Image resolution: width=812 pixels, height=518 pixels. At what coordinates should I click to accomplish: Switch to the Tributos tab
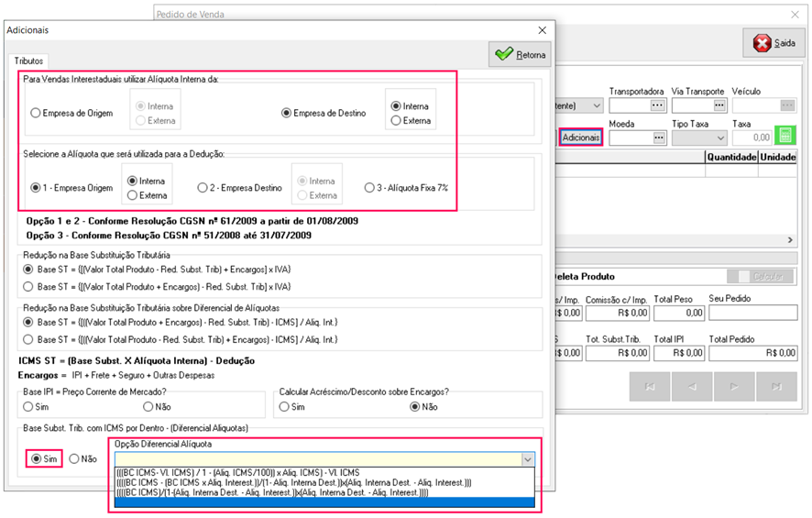(29, 60)
